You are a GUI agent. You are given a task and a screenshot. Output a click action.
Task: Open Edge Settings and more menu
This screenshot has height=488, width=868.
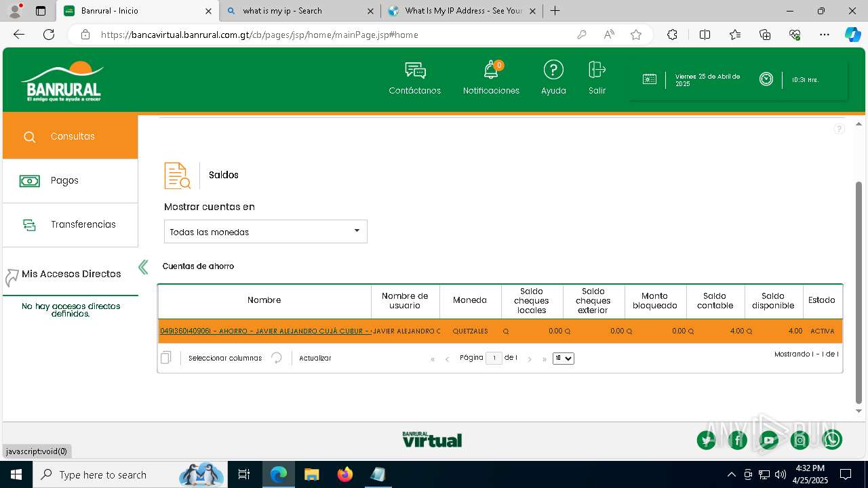(825, 35)
